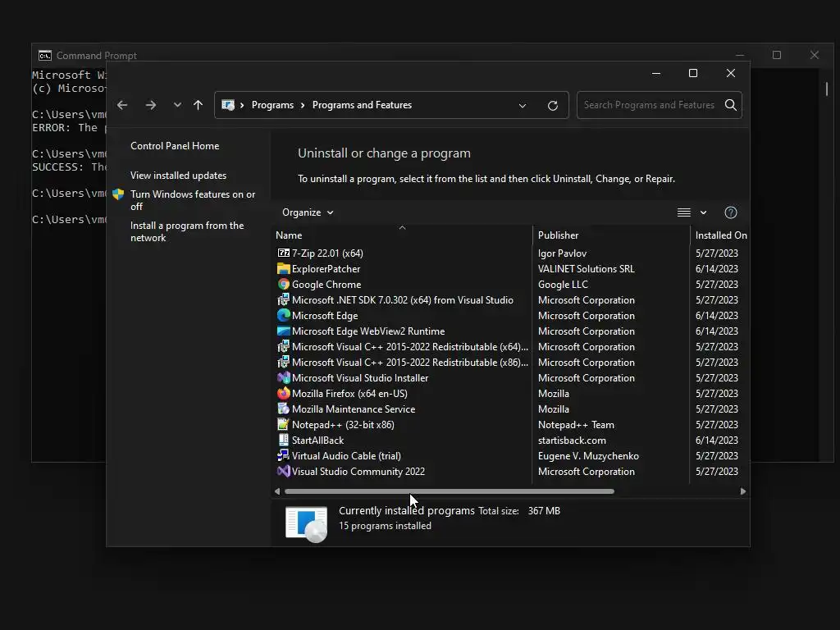Click the Mozilla Maintenance Service icon

point(283,409)
